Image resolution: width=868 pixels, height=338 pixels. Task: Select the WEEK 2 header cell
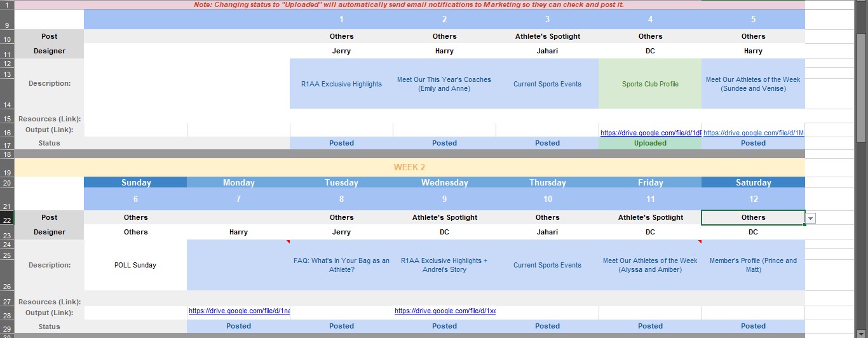click(410, 167)
